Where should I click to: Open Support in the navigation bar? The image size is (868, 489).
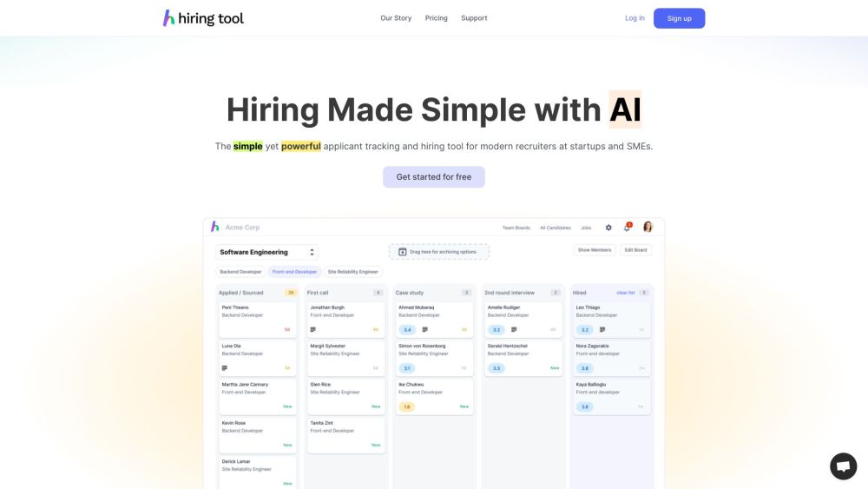(474, 18)
